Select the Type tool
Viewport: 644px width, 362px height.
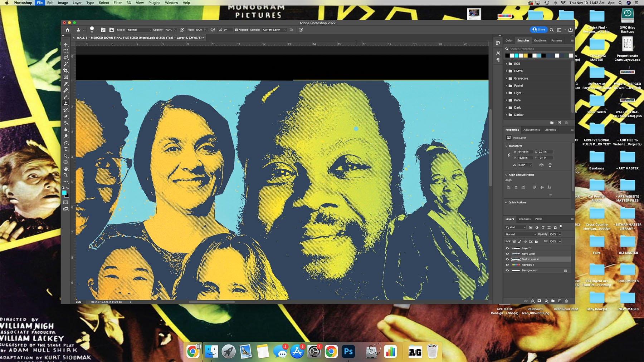click(65, 149)
